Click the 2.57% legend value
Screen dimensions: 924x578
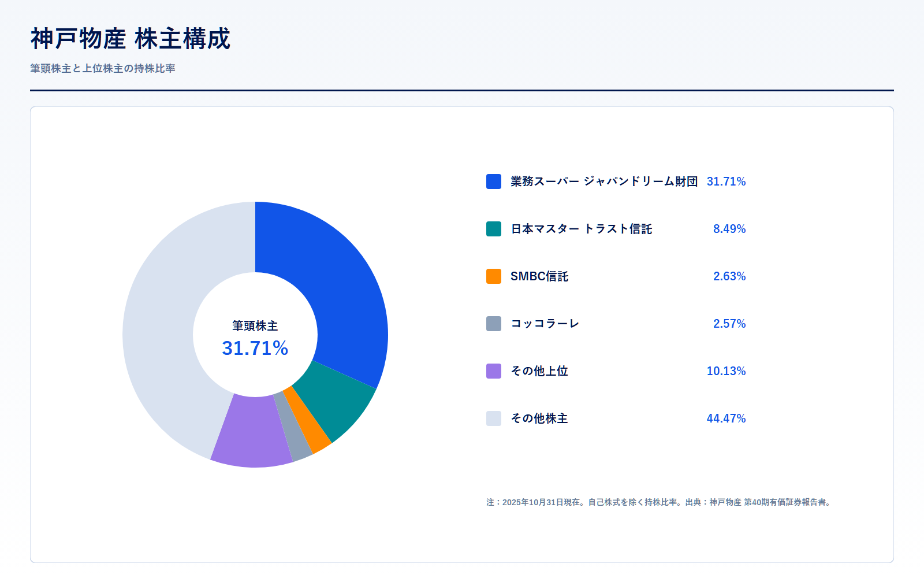[729, 324]
